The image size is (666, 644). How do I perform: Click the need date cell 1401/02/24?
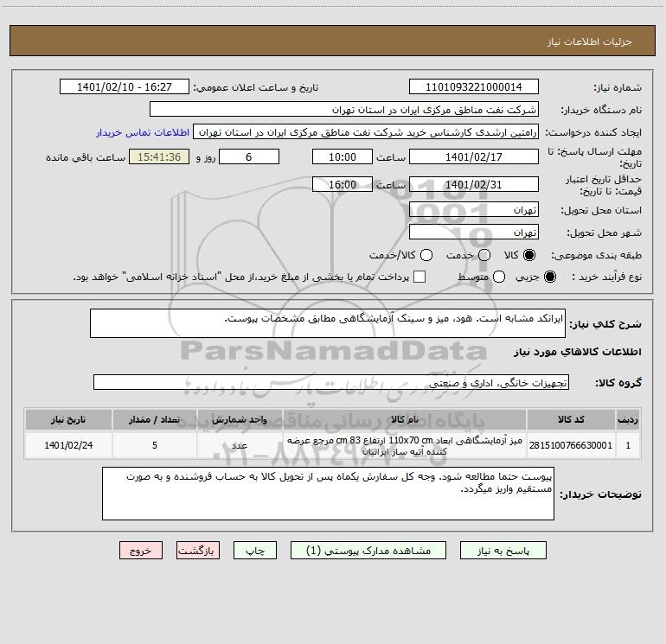(68, 445)
